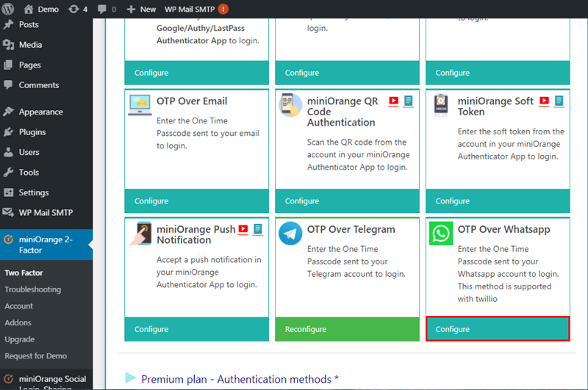Click the Posts pin icon

(8, 25)
